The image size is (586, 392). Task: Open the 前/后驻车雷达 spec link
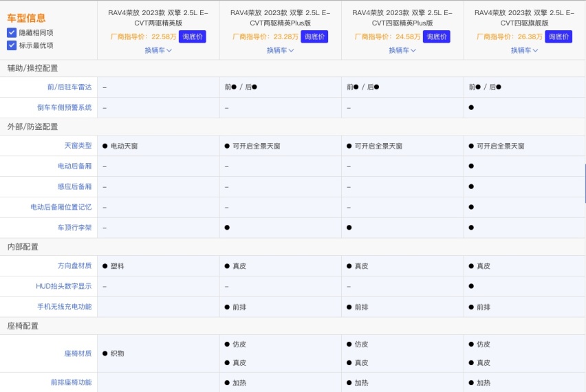point(69,87)
